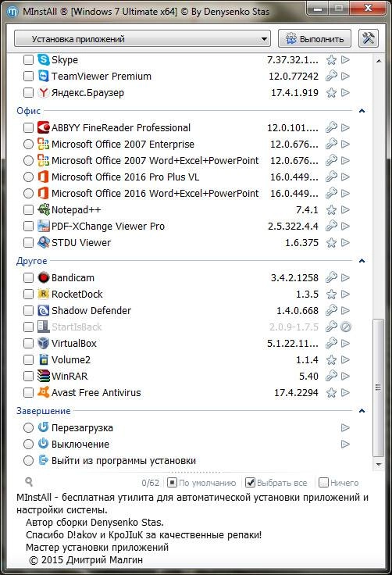Click the key icon next to TeamViewer Premium

331,77
